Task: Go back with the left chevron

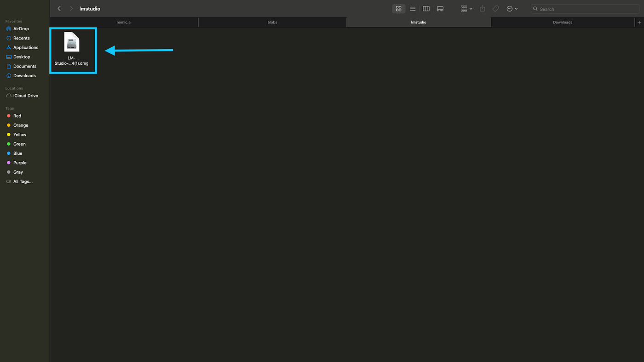Action: [x=59, y=9]
